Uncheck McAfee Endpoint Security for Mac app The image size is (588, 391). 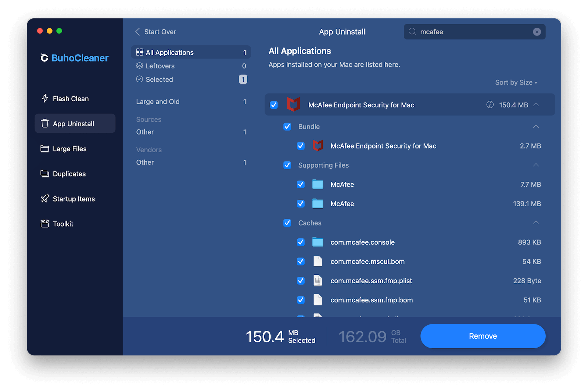pyautogui.click(x=274, y=105)
